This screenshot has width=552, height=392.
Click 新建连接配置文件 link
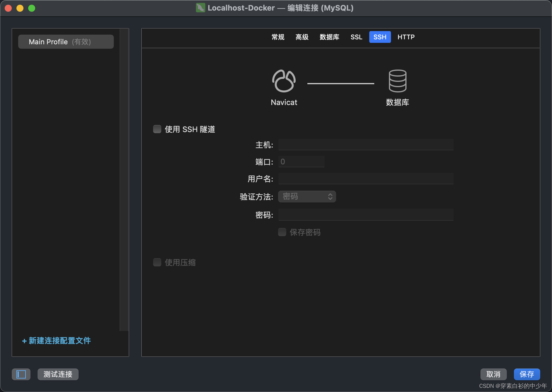(57, 341)
